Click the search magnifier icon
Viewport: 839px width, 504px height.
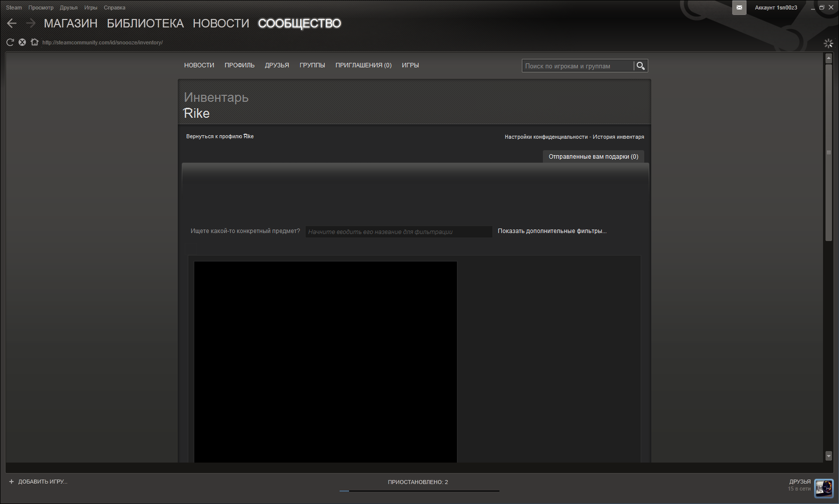click(641, 66)
